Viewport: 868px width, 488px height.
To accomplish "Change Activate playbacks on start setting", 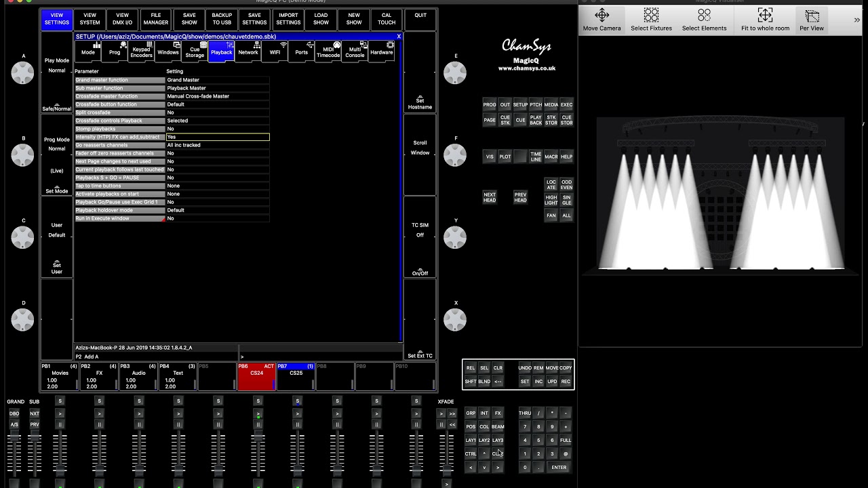I will click(218, 194).
